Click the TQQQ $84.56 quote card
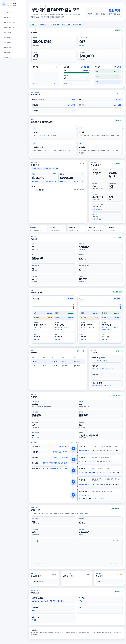This screenshot has height=644, width=126. [x=44, y=178]
